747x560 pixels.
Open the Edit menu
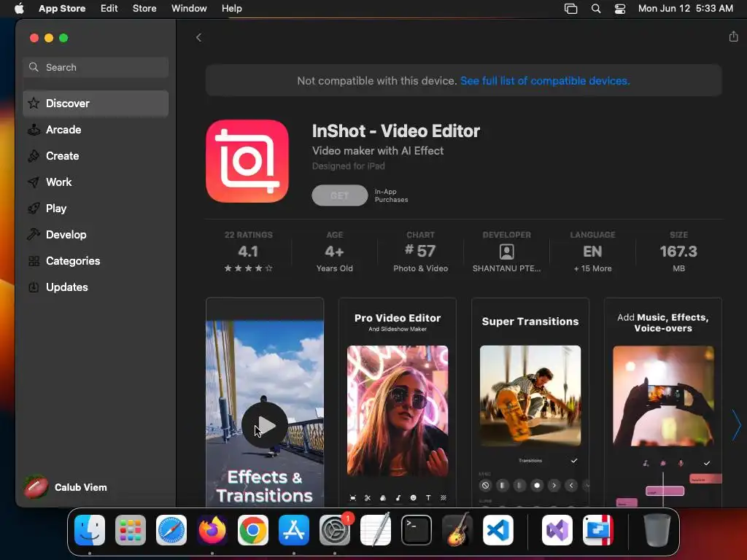click(109, 9)
